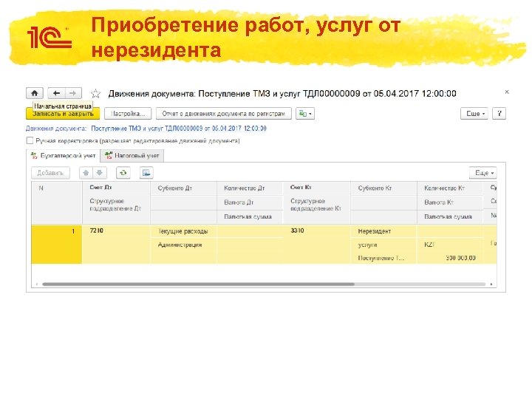Click the Субконто Дт column header

(x=183, y=188)
